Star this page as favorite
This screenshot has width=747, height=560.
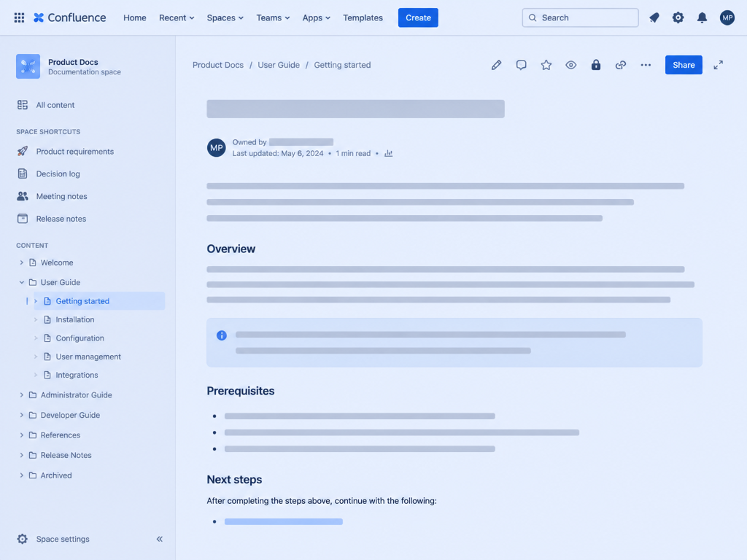(546, 65)
